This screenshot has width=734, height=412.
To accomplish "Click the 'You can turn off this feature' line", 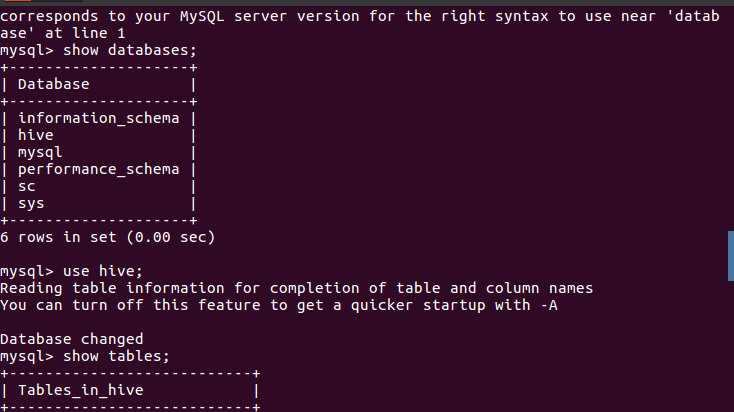I will tap(278, 305).
